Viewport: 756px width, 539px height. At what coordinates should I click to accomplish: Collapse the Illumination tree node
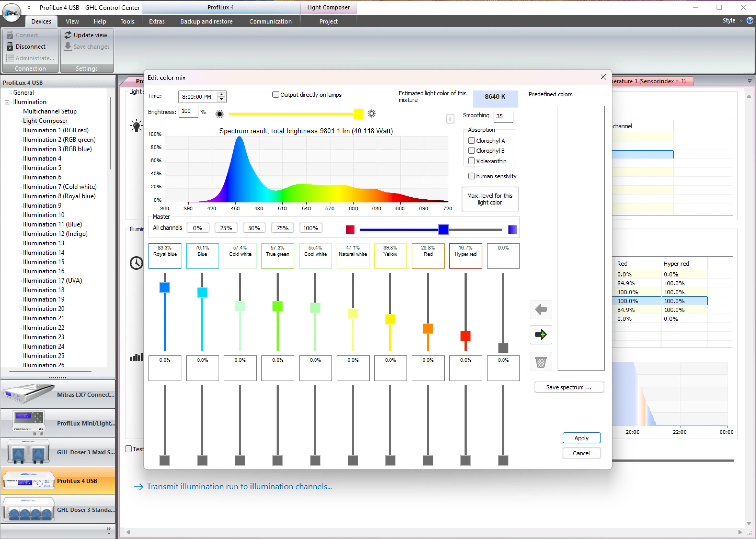click(7, 102)
